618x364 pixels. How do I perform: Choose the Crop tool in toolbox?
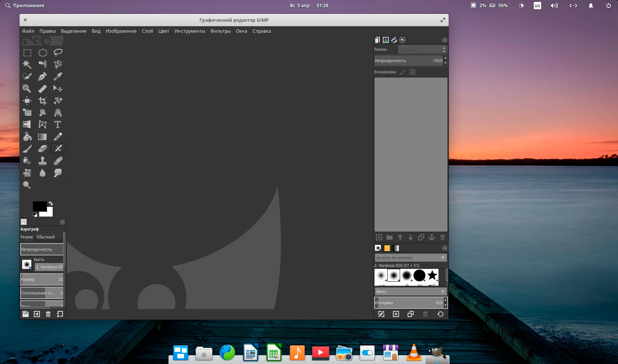click(x=43, y=101)
